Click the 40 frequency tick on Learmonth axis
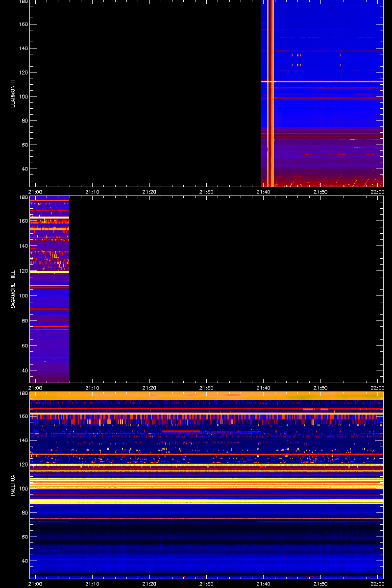 click(x=25, y=169)
